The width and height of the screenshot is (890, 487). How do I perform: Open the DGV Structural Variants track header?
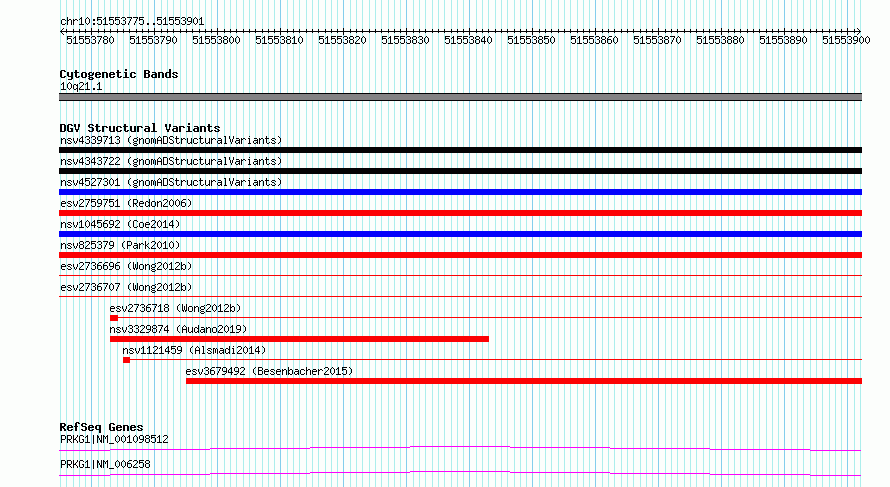pos(140,128)
